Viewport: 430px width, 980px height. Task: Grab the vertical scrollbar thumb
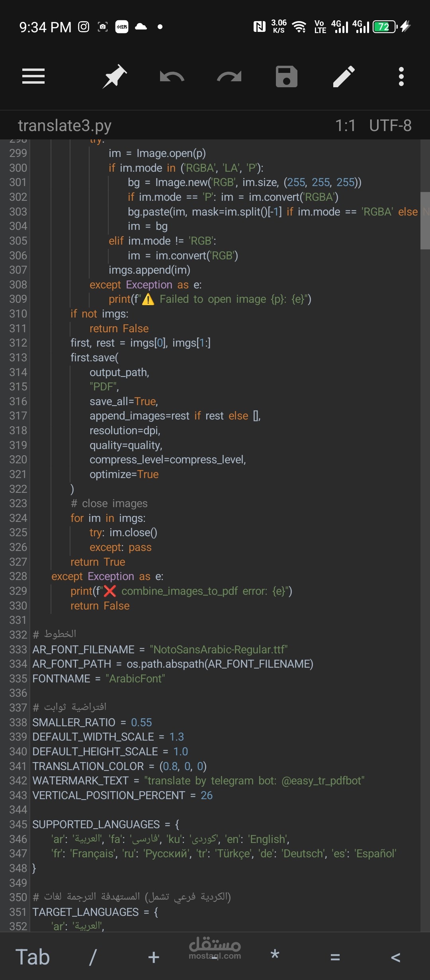(425, 221)
